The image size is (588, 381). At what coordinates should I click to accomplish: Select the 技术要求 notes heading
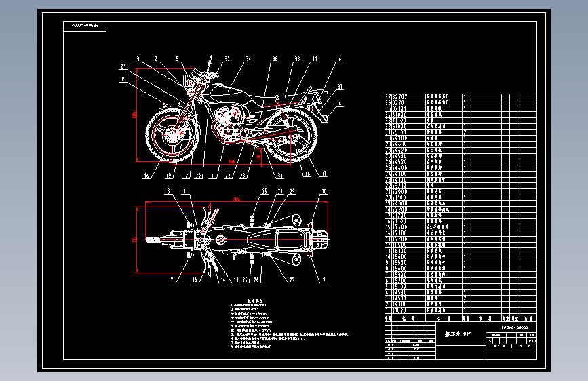[255, 301]
